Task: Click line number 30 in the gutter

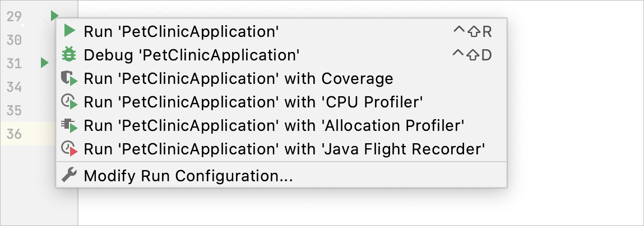Action: pos(14,40)
